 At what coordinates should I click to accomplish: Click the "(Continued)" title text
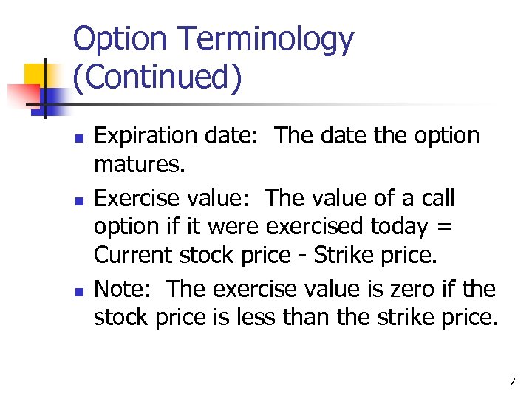pyautogui.click(x=157, y=78)
